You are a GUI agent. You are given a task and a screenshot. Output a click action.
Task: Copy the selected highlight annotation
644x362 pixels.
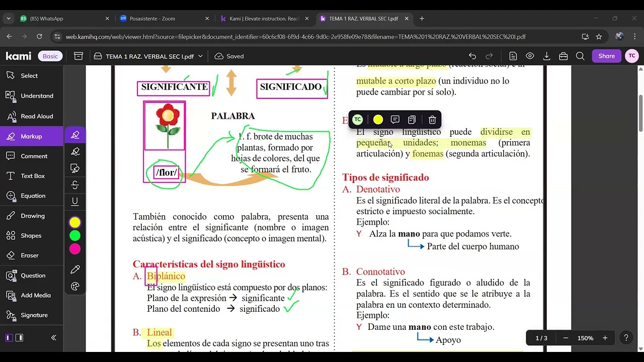point(412,120)
